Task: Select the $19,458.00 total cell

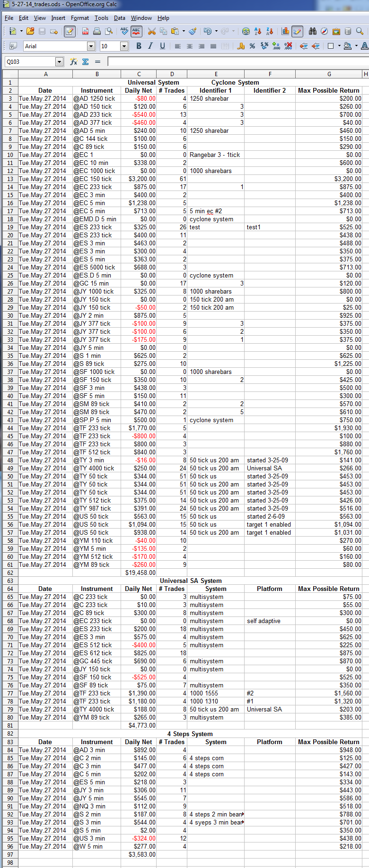Action: pos(139,573)
